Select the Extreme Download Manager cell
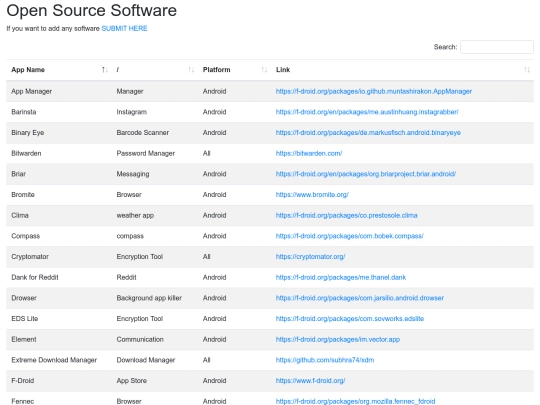The height and width of the screenshot is (405, 540). pyautogui.click(x=54, y=360)
